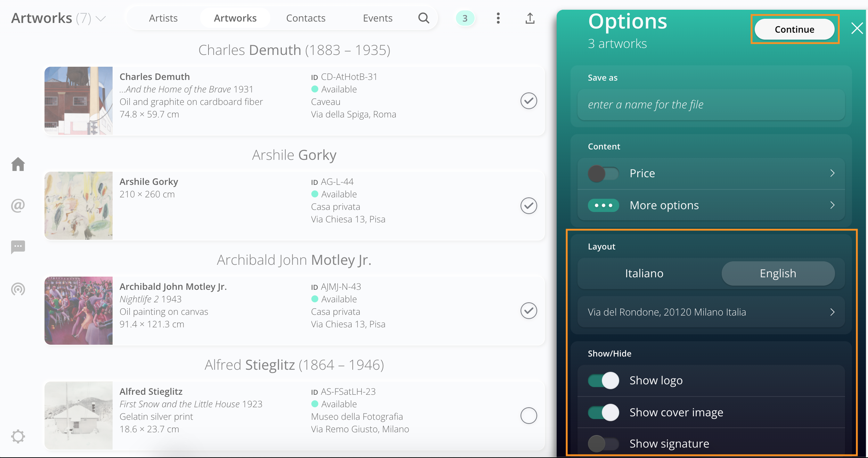Open the broadcast signal sidebar icon
Screen dimensions: 868x458
point(18,289)
